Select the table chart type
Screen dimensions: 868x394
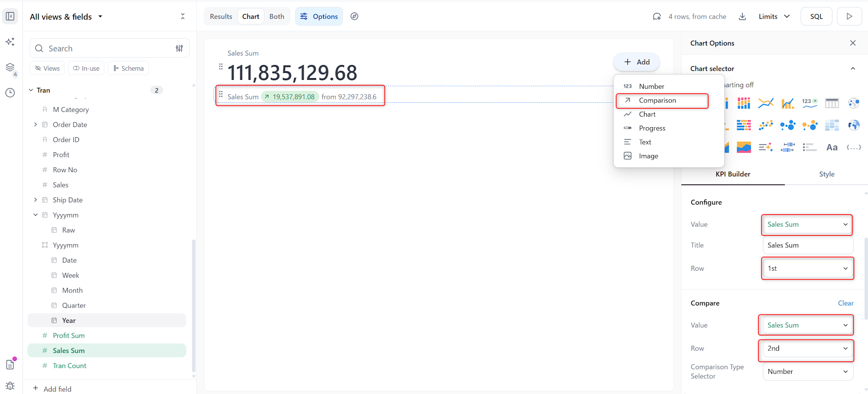pyautogui.click(x=832, y=103)
